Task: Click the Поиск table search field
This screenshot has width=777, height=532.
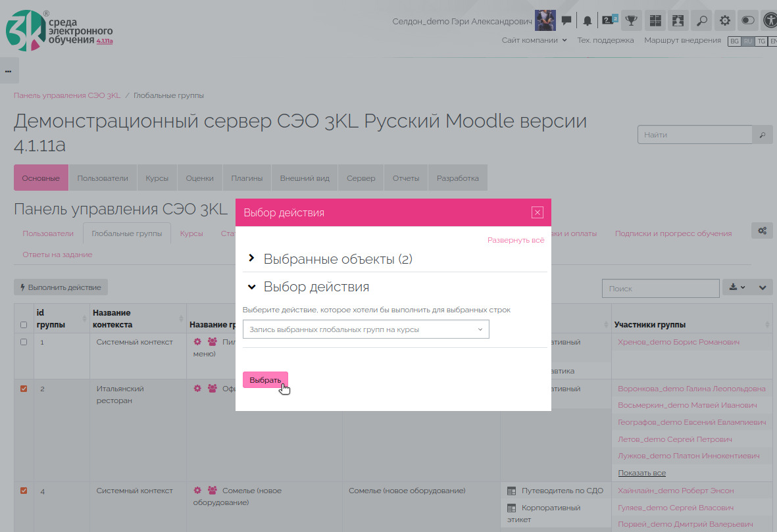Action: click(661, 288)
